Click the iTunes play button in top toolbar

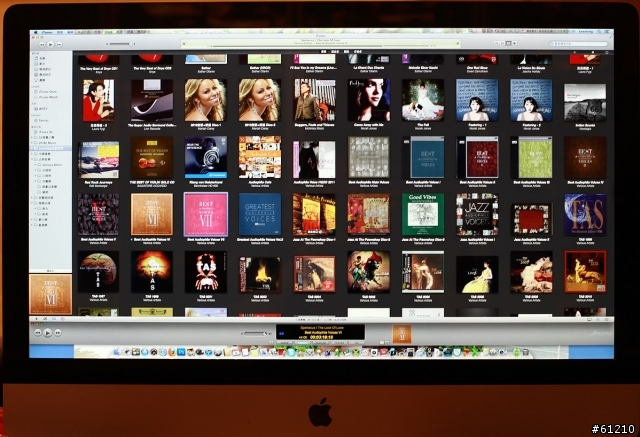[50, 44]
